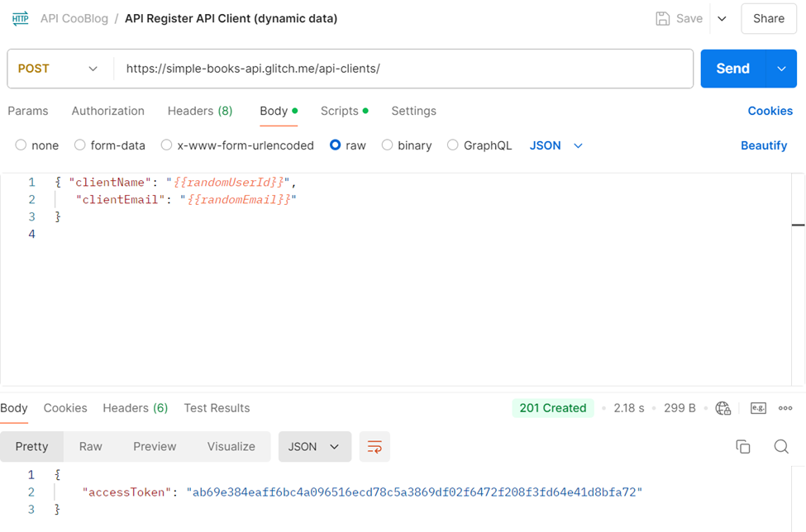Open response more options ellipsis
The image size is (806, 532).
coord(785,408)
